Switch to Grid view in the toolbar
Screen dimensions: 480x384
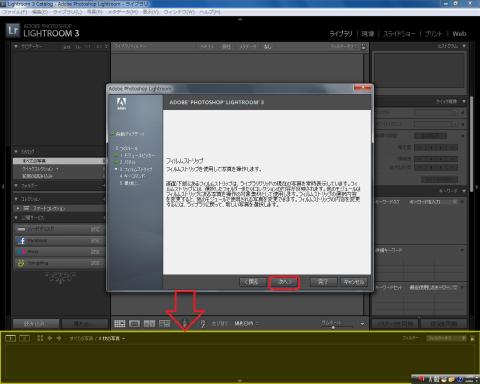tap(120, 323)
